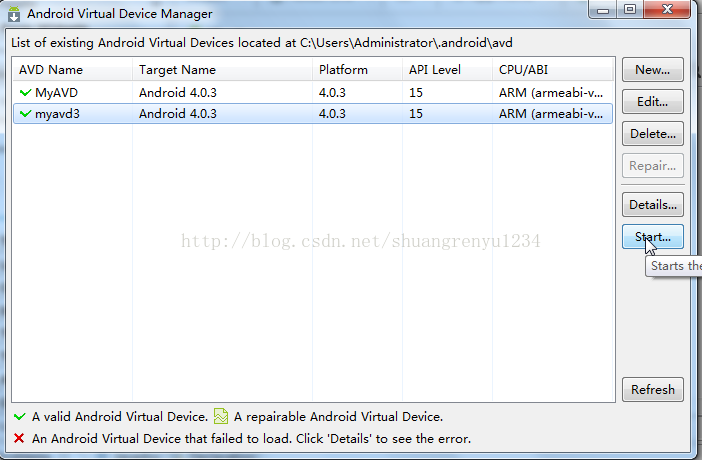Sort by API Level column header
Image resolution: width=702 pixels, height=460 pixels.
click(447, 70)
